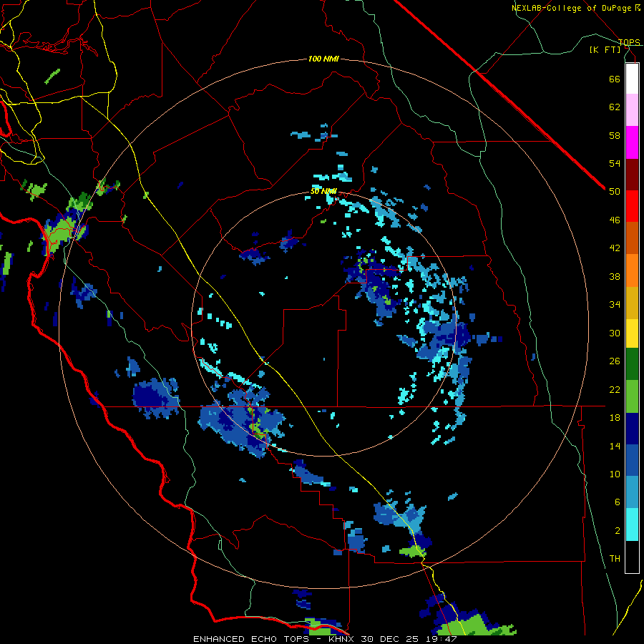
Task: Click the '58' legend label
Action: (x=615, y=135)
